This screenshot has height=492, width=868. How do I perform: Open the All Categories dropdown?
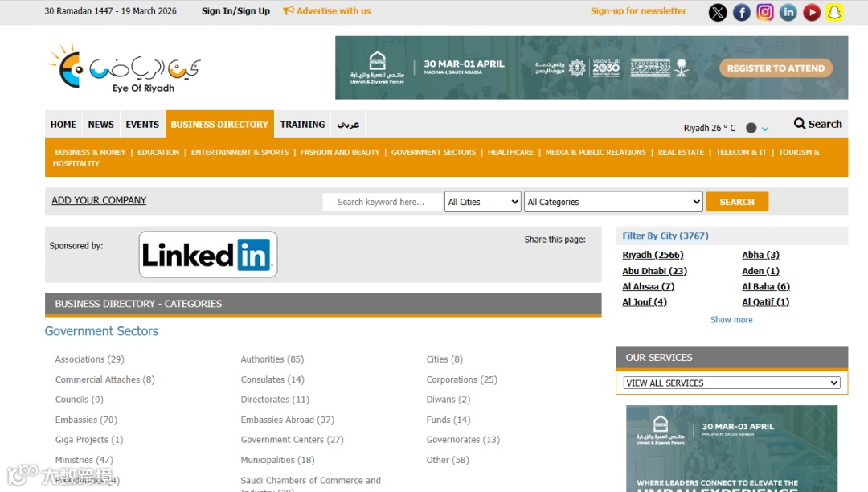coord(613,202)
